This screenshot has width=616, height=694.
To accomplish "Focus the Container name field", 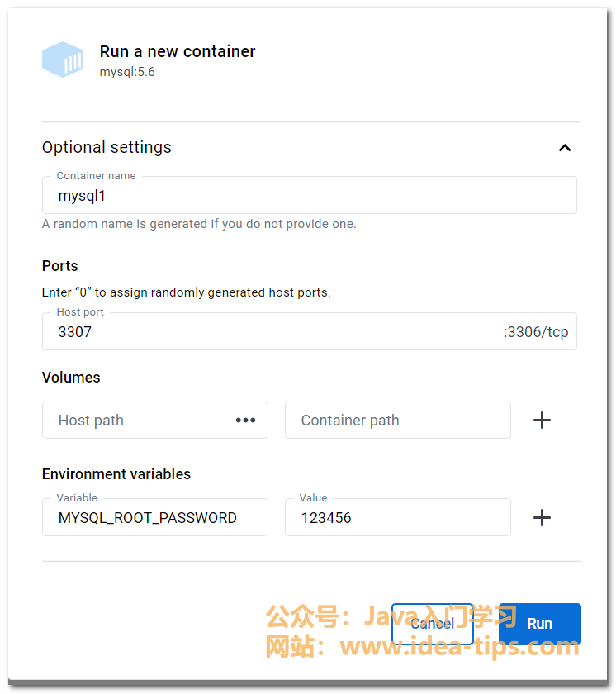I will [309, 197].
